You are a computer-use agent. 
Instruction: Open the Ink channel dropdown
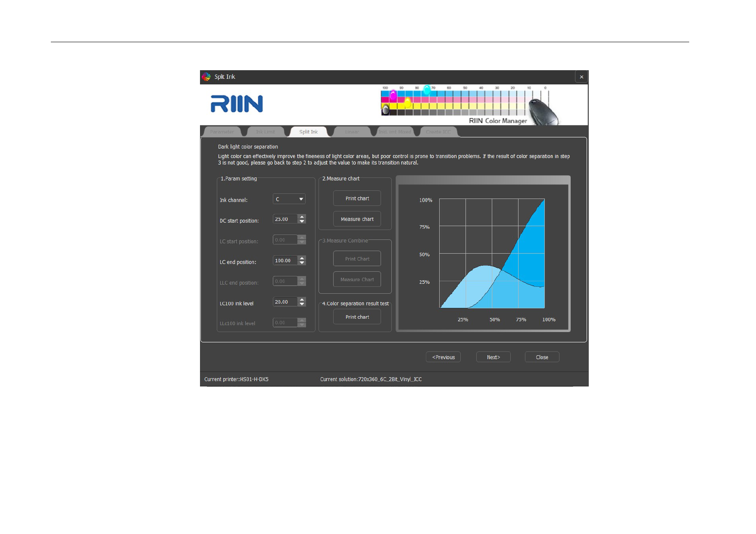click(289, 199)
